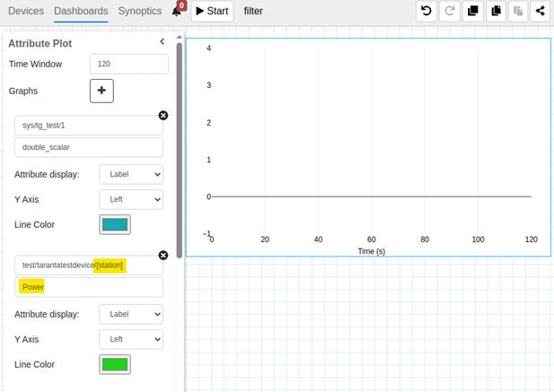This screenshot has width=554, height=392.
Task: Switch to the Dashboards tab
Action: 81,11
